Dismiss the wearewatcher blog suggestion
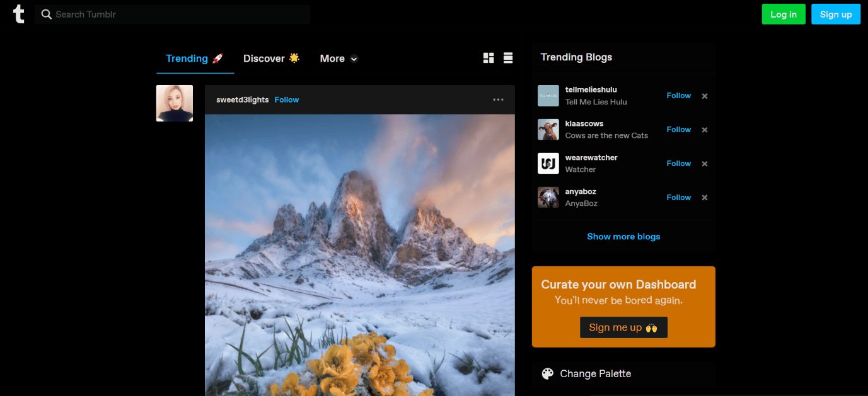The image size is (868, 396). 705,164
